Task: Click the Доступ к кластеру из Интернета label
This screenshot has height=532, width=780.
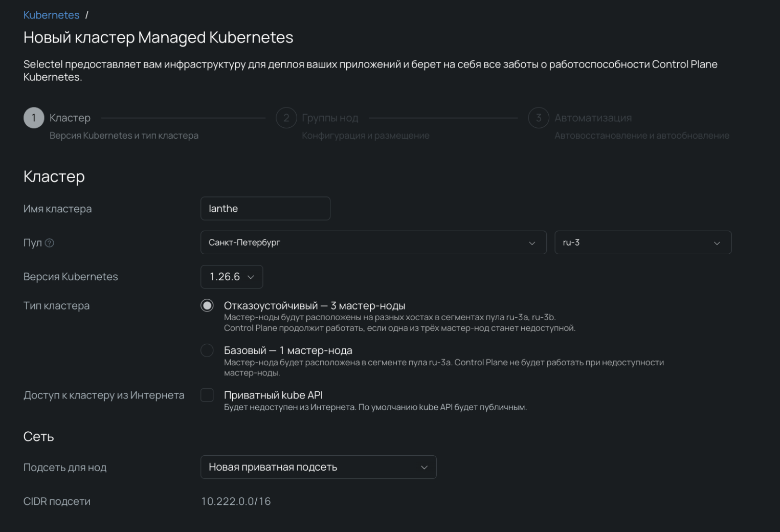Action: 104,395
